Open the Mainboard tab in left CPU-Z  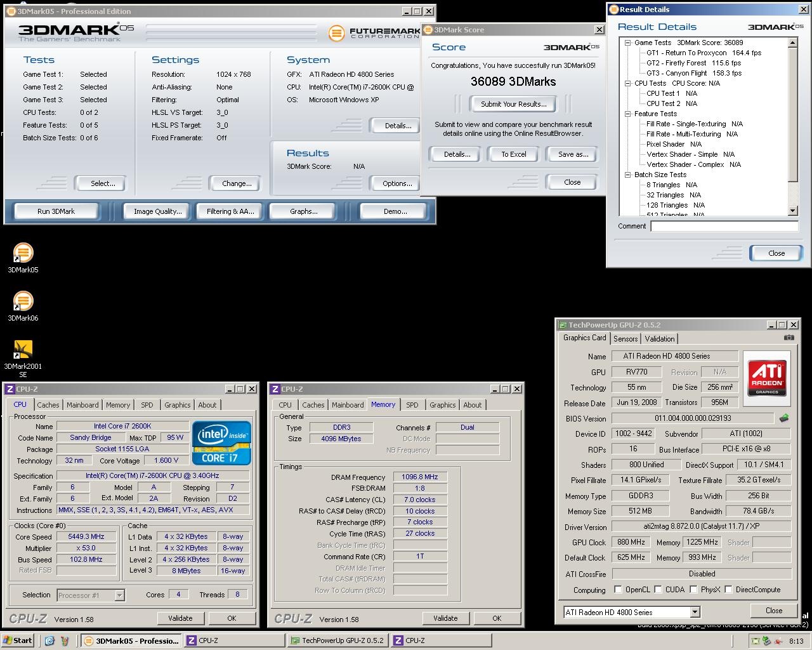click(82, 405)
